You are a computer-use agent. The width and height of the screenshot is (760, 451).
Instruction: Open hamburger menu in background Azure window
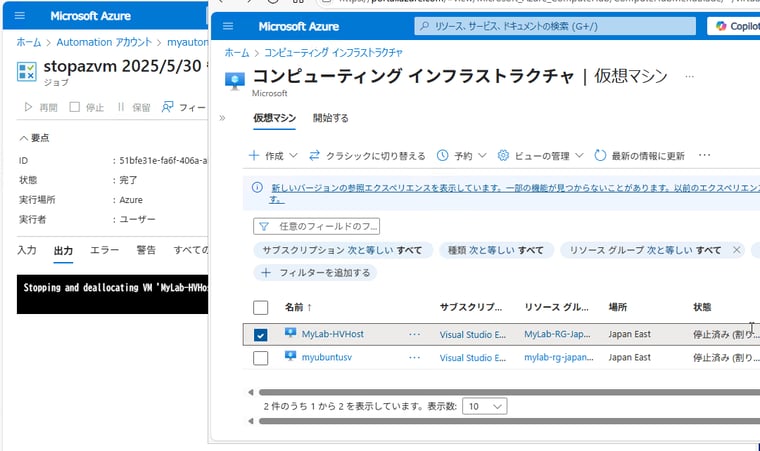tap(20, 16)
